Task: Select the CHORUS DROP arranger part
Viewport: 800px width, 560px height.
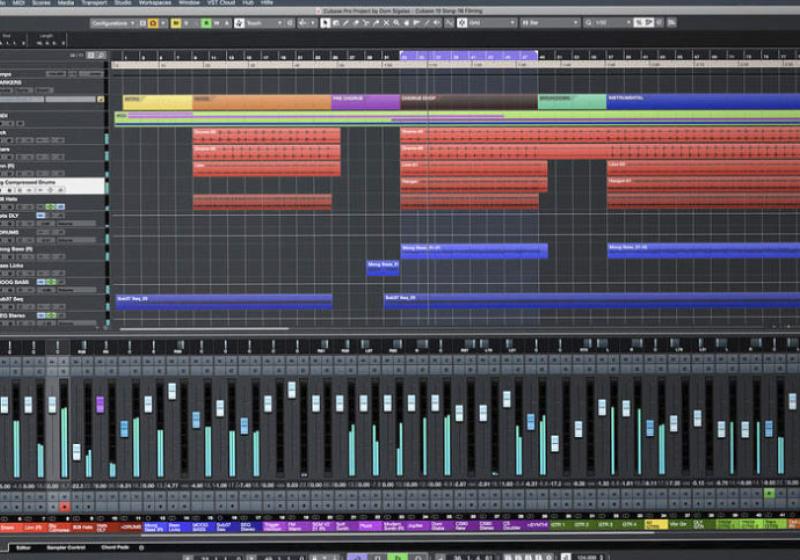Action: [x=467, y=101]
